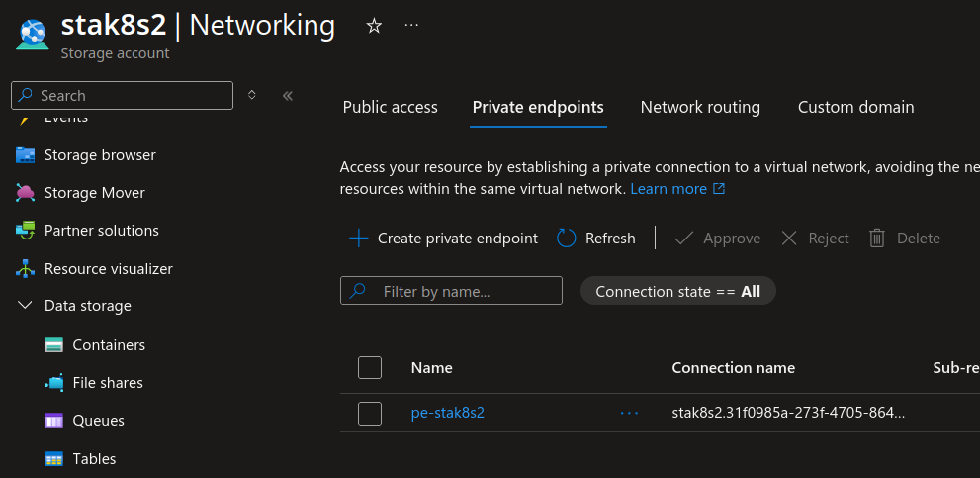980x478 pixels.
Task: Click the File shares icon
Action: pyautogui.click(x=54, y=383)
